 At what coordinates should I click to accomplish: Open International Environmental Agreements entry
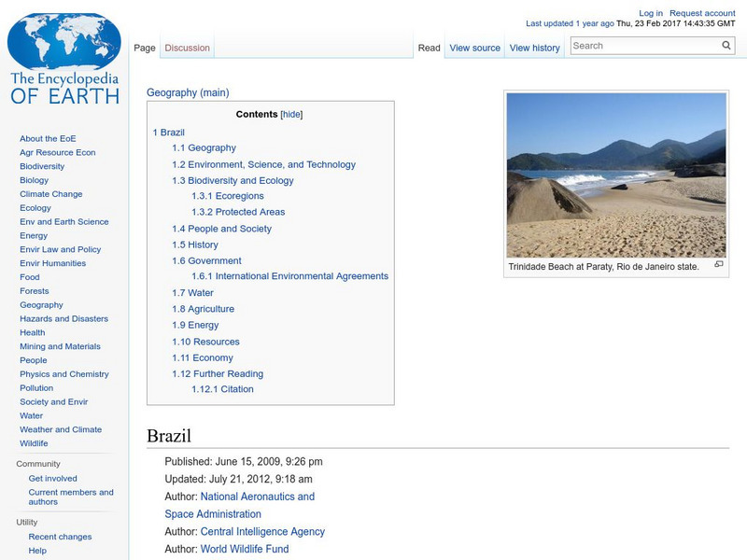pos(290,276)
